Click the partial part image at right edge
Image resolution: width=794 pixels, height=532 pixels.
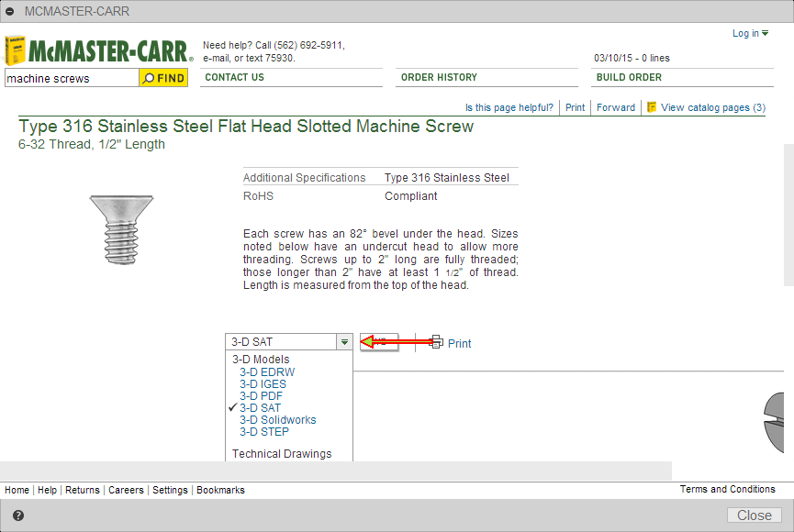coord(778,424)
